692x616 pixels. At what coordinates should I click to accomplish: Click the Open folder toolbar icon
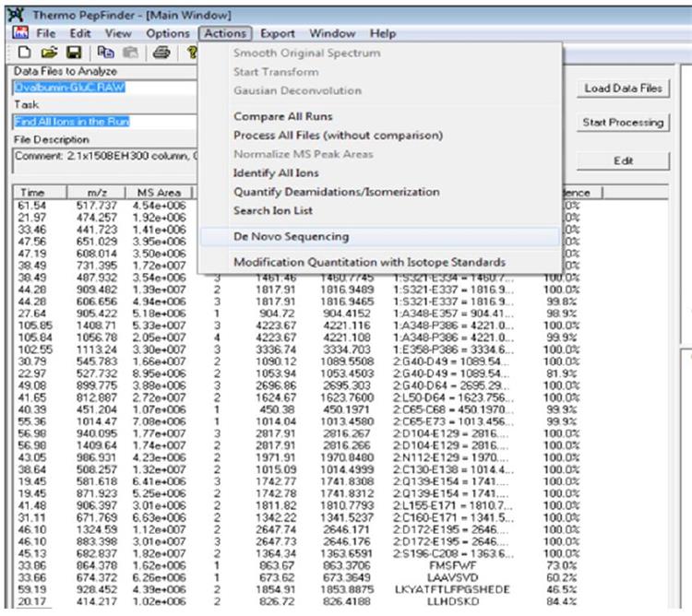(49, 53)
